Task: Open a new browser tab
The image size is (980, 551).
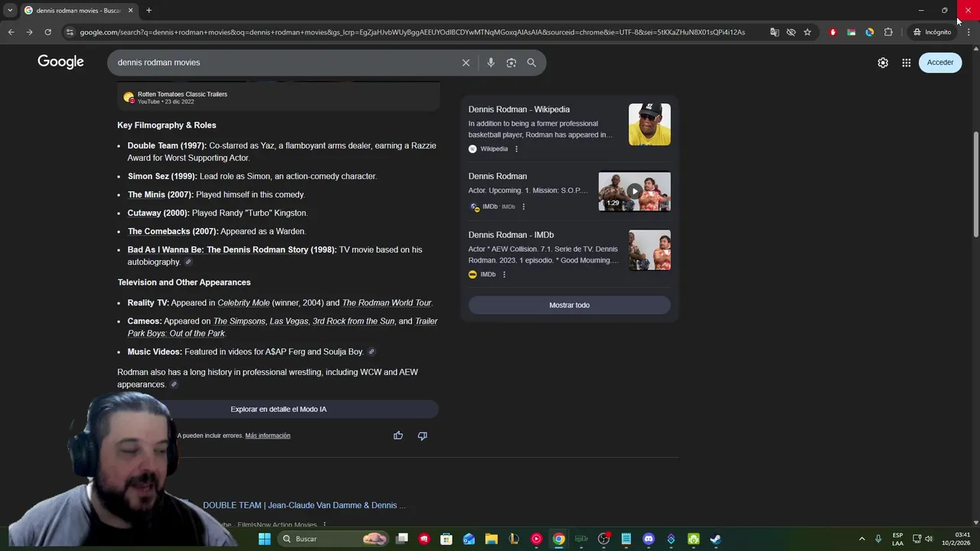Action: (x=149, y=11)
